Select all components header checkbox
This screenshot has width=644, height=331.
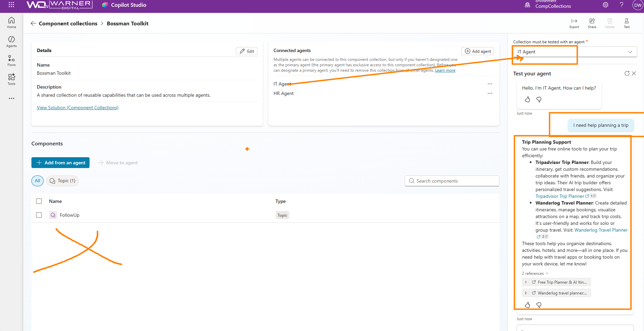[x=39, y=201]
